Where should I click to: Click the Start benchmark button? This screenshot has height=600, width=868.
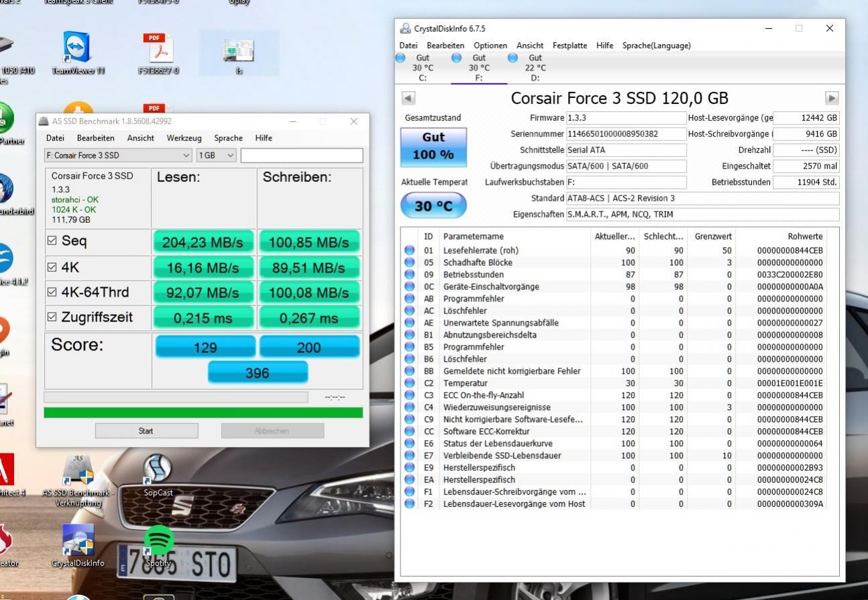[146, 431]
